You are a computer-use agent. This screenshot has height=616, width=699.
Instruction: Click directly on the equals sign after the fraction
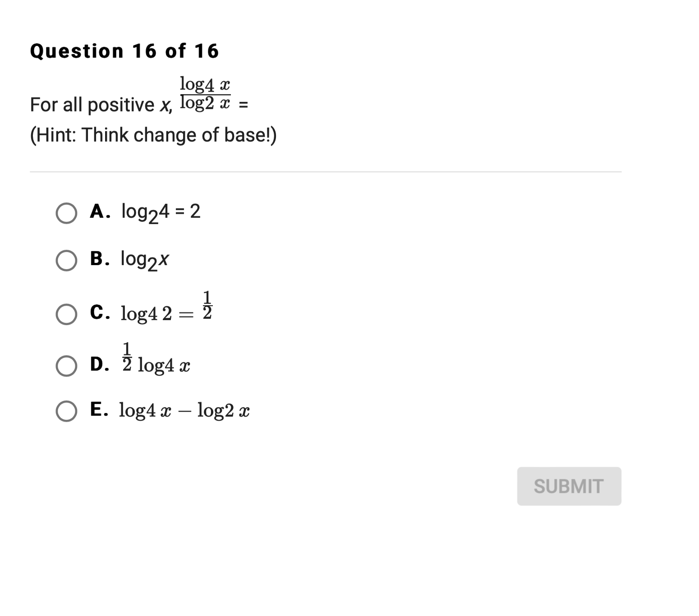click(x=243, y=105)
